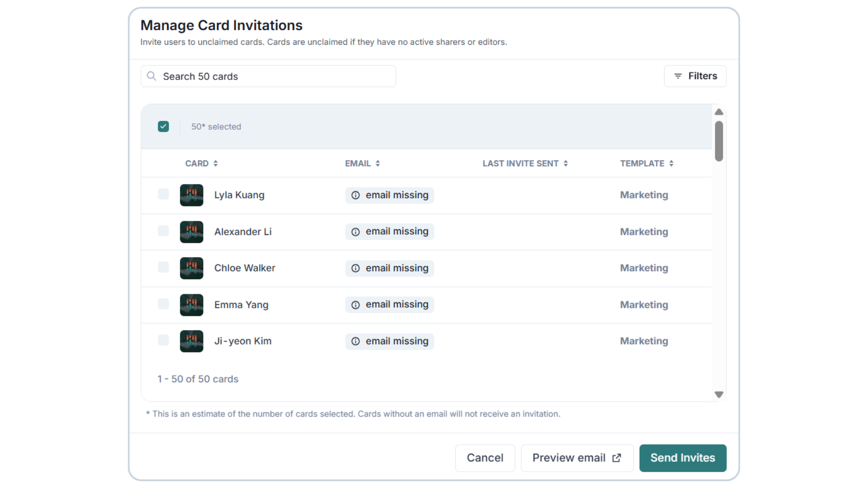The width and height of the screenshot is (868, 488).
Task: Sort by the CARD column
Action: [202, 164]
